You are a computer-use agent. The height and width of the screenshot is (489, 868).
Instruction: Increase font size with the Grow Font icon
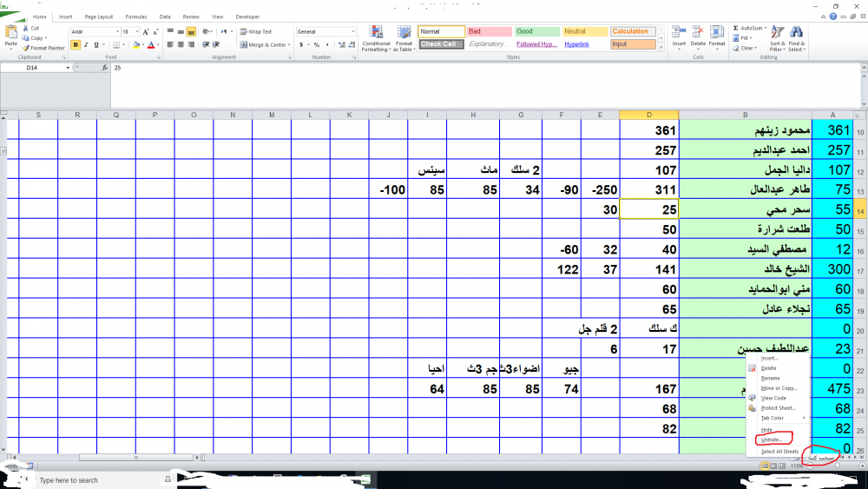coord(146,32)
